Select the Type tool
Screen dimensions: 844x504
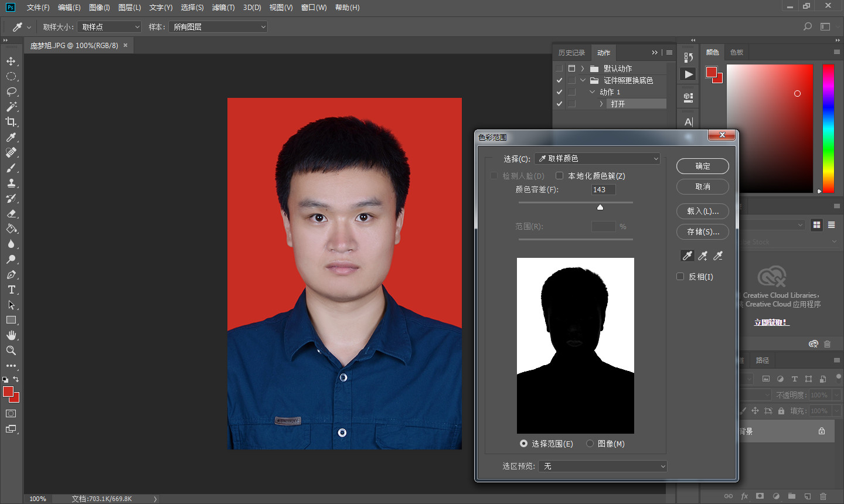(11, 290)
